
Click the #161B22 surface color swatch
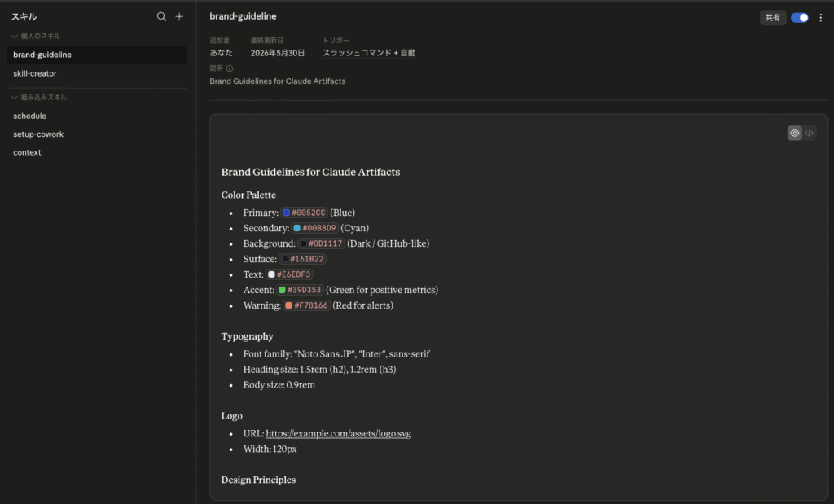coord(284,259)
